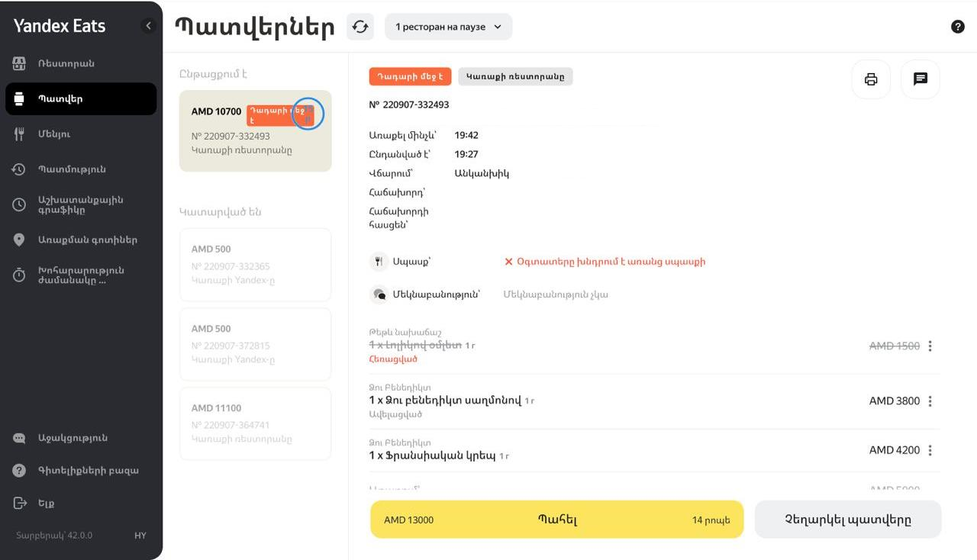This screenshot has height=560, width=977.
Task: Open the help question mark icon
Action: (x=958, y=27)
